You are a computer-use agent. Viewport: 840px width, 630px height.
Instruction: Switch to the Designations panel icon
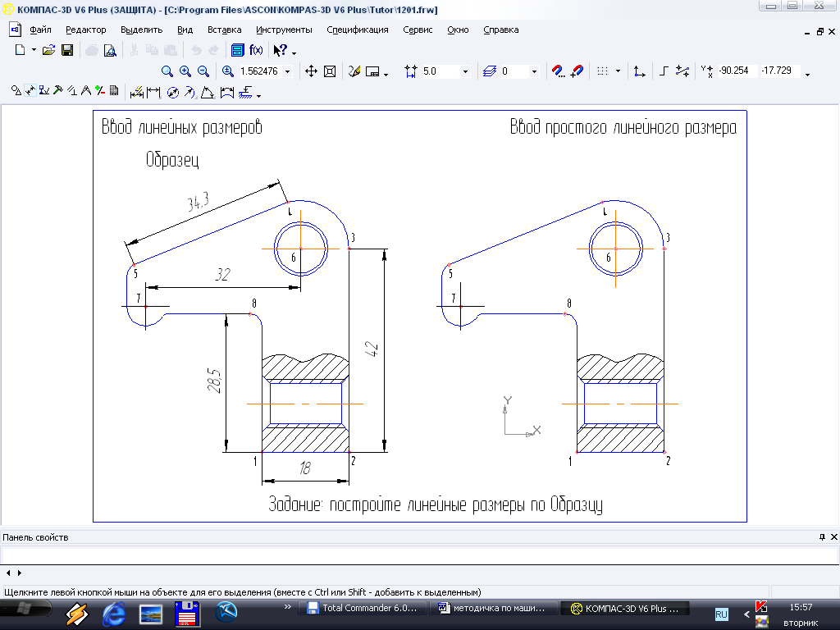[x=44, y=90]
